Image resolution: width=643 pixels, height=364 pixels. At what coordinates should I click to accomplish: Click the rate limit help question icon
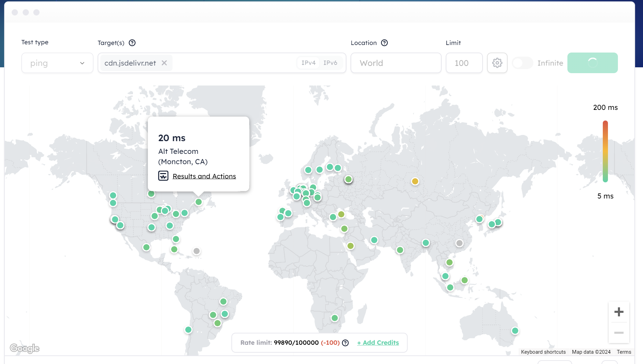(345, 343)
